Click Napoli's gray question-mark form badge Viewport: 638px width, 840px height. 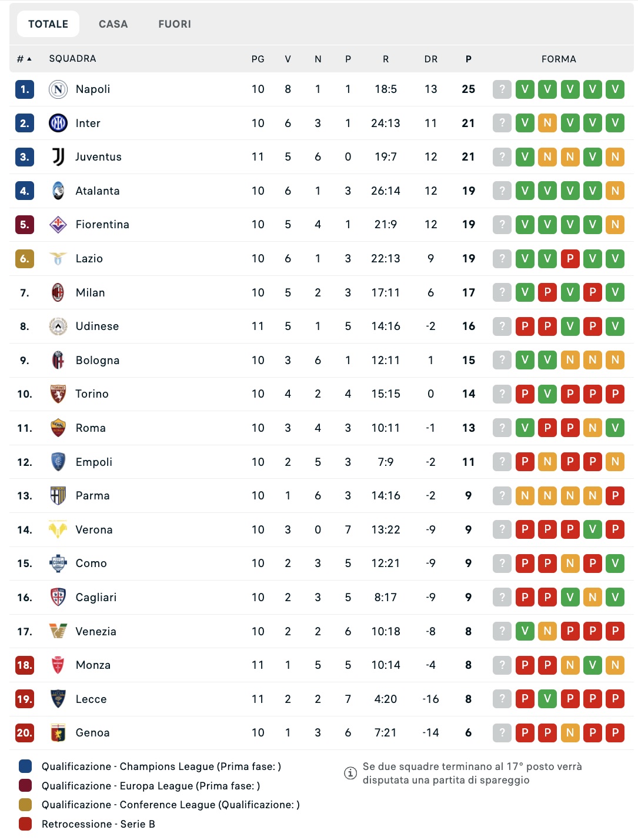click(502, 89)
